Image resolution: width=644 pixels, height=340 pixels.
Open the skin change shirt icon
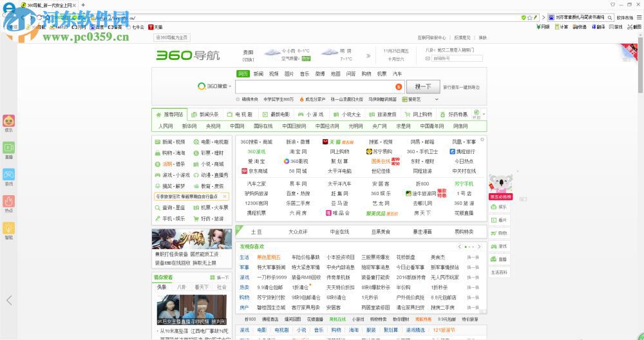[613, 5]
